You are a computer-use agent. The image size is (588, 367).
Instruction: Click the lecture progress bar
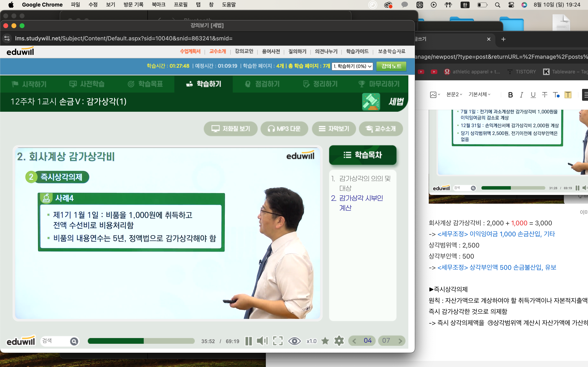[141, 341]
